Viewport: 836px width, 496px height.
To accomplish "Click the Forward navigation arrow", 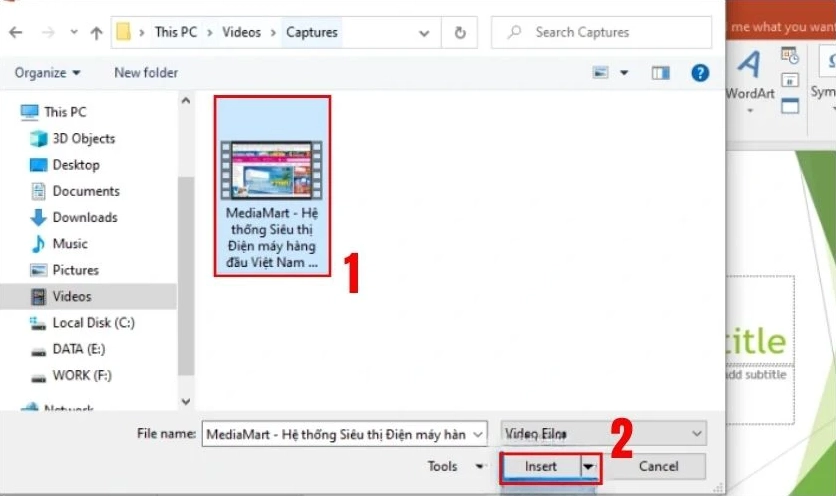I will pyautogui.click(x=48, y=33).
